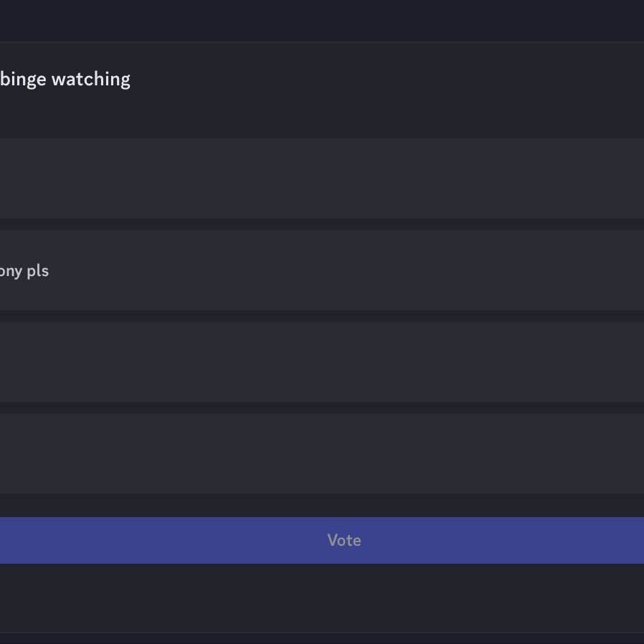Select the fourth poll answer row
644x644 pixels.
322,454
